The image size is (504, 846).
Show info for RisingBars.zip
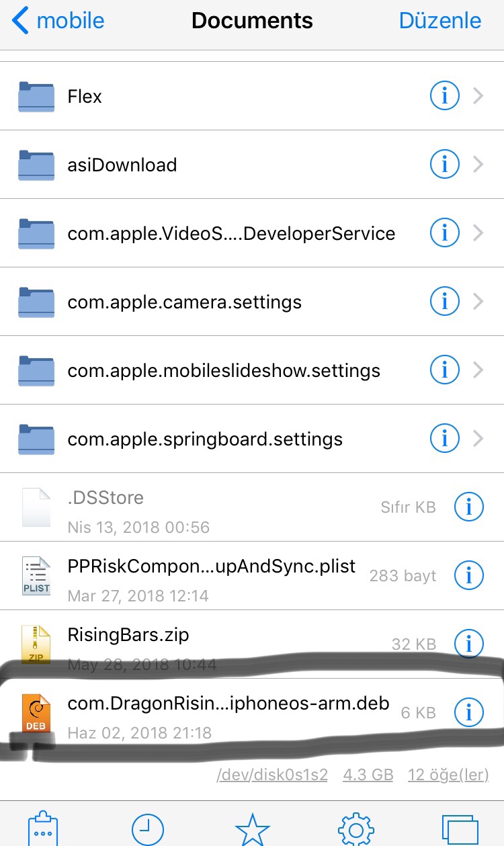469,644
